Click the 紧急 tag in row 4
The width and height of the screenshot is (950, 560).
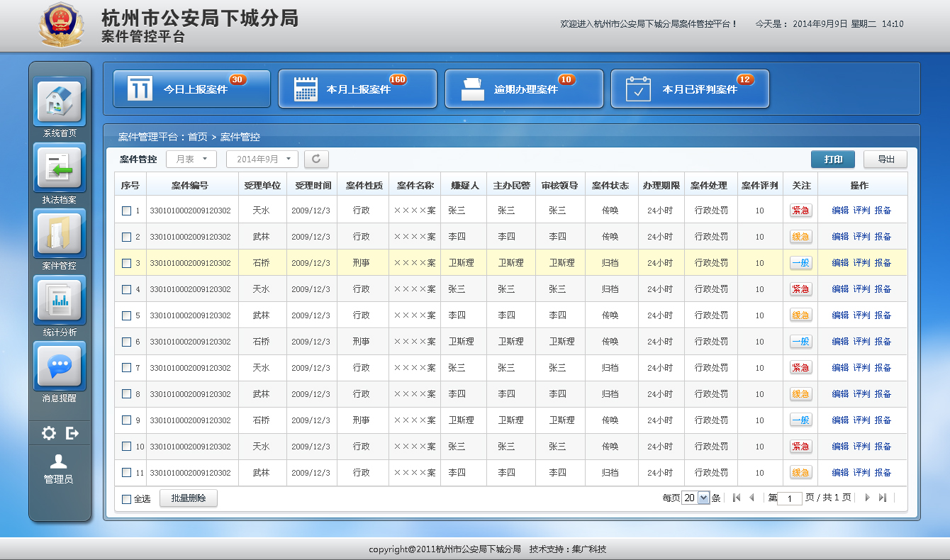(x=801, y=289)
